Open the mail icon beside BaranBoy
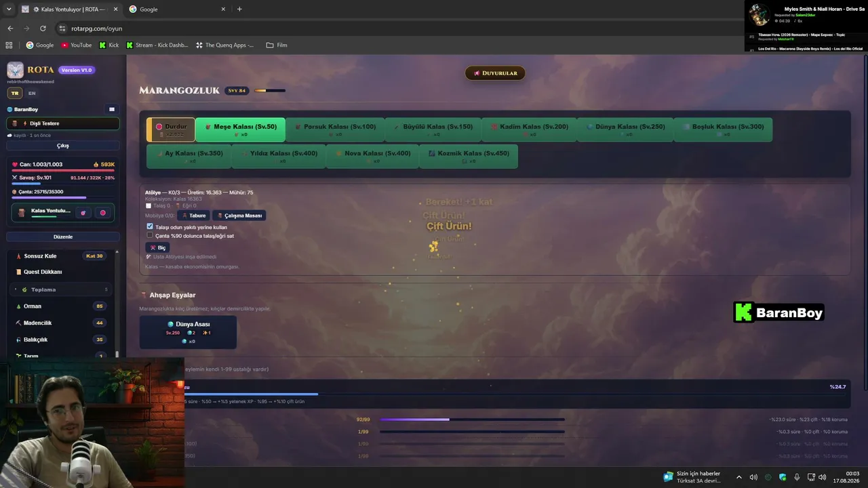Image resolution: width=868 pixels, height=488 pixels. tap(112, 109)
